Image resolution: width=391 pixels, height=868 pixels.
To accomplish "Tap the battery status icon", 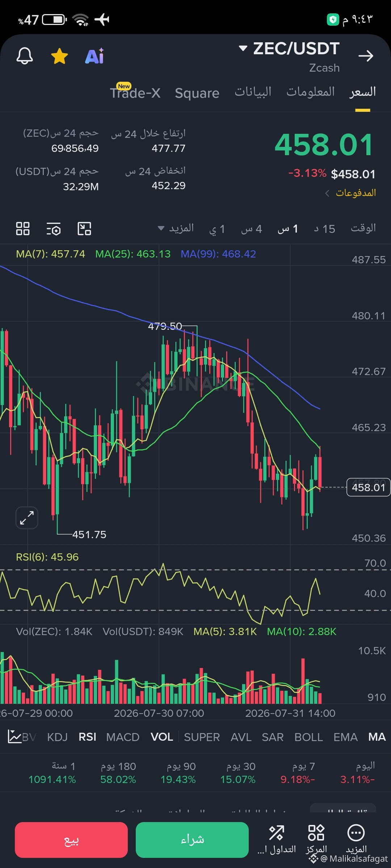I will (x=55, y=20).
